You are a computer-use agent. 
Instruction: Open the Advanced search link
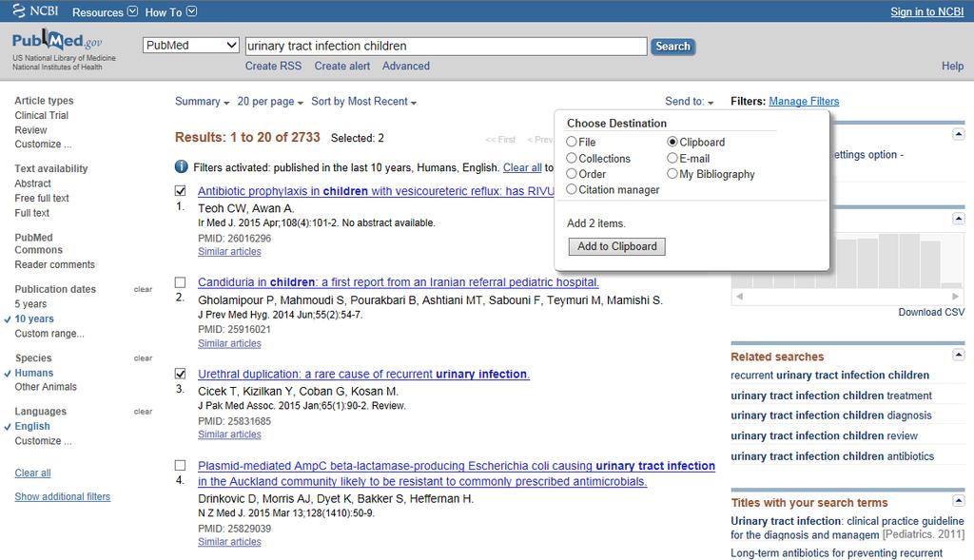405,66
